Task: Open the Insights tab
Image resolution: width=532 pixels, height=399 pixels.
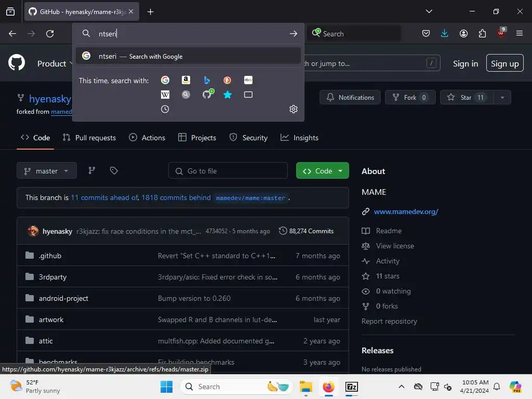Action: (300, 138)
